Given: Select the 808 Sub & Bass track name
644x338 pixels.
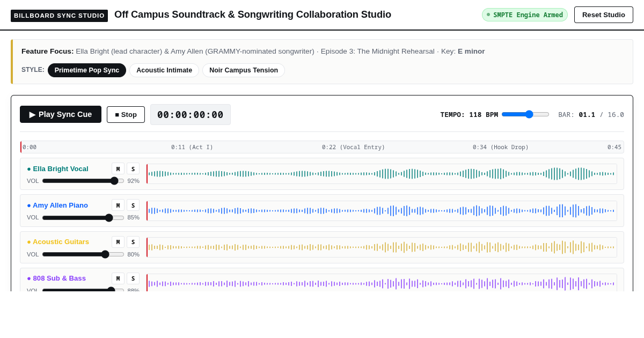Looking at the screenshot, I should coord(56,278).
